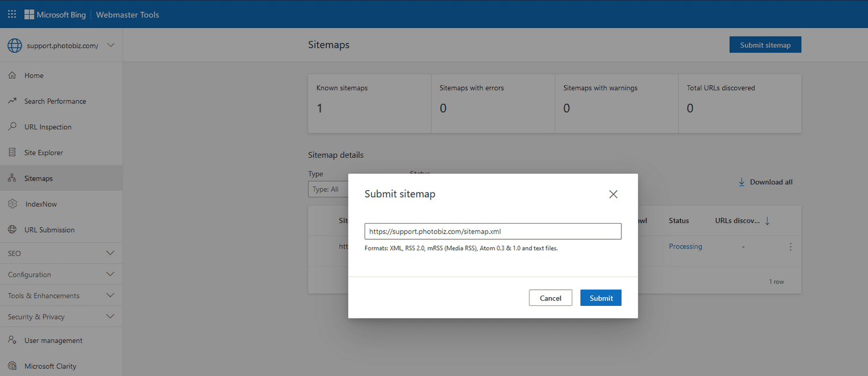Click the sitemap URL input field
This screenshot has height=376, width=868.
click(492, 231)
